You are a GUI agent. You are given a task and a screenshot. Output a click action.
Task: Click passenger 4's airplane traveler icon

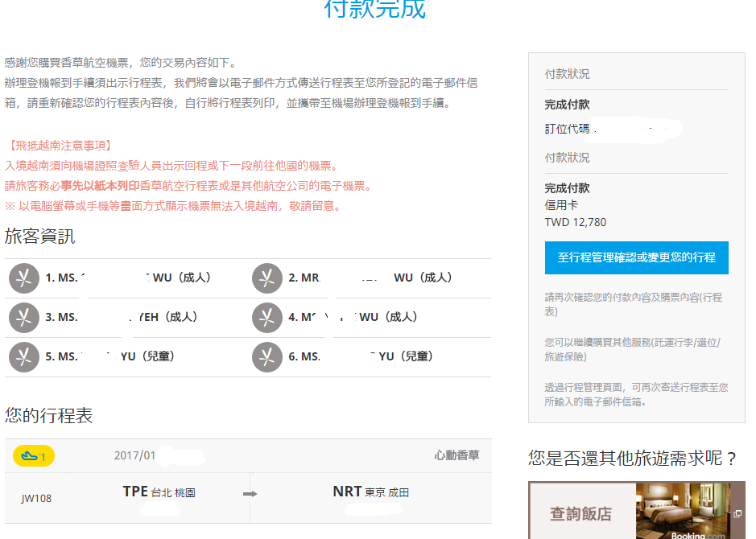[266, 317]
